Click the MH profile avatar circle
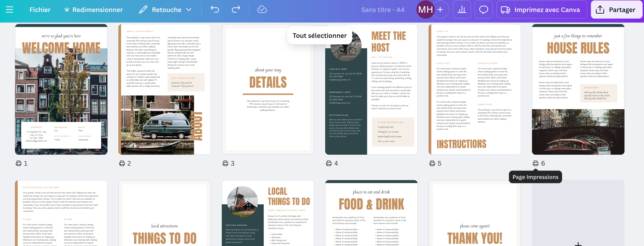 pos(426,10)
